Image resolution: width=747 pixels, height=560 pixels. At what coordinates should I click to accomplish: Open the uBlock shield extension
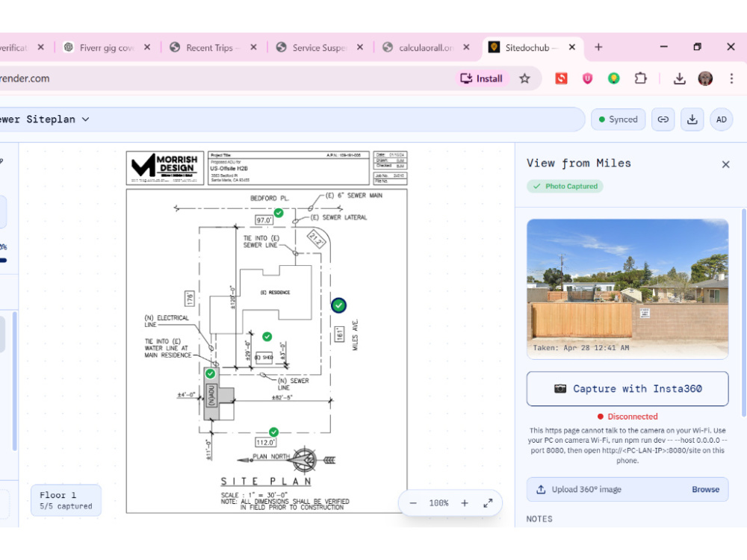click(x=587, y=78)
